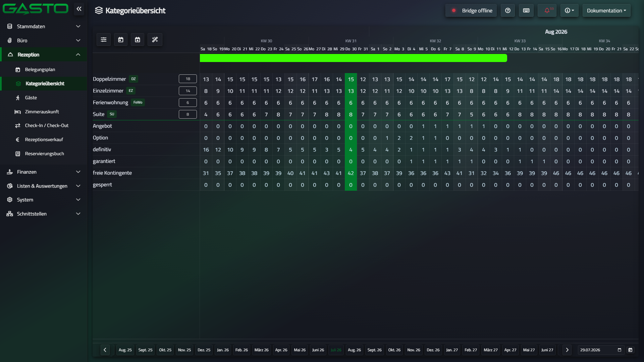Image resolution: width=644 pixels, height=362 pixels.
Task: Click the calendar icon right of date field
Action: tap(630, 350)
